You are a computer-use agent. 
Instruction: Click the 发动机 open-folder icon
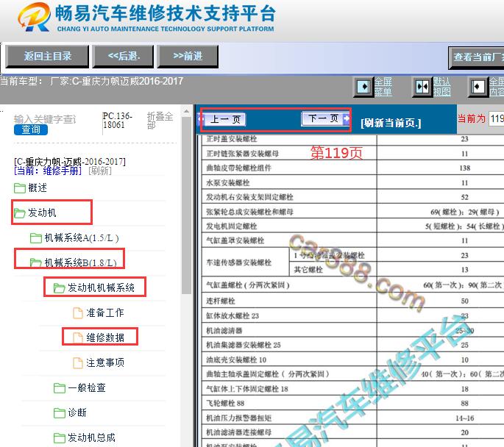click(20, 213)
